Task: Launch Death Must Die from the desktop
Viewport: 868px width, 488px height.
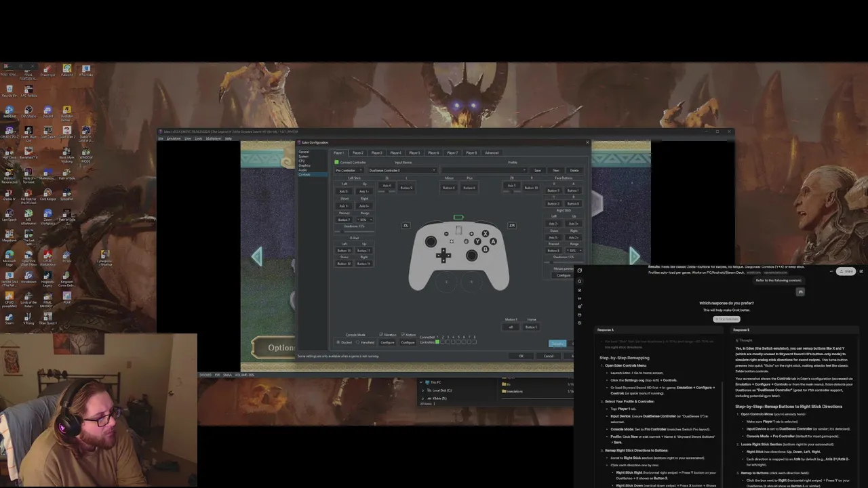Action: tap(28, 133)
